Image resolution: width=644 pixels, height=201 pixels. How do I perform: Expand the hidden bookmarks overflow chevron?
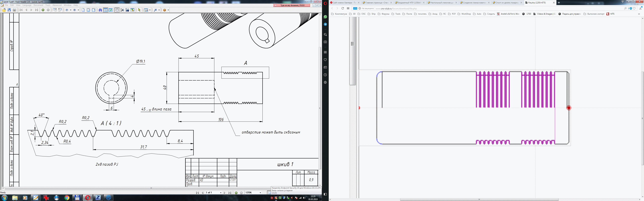(639, 14)
